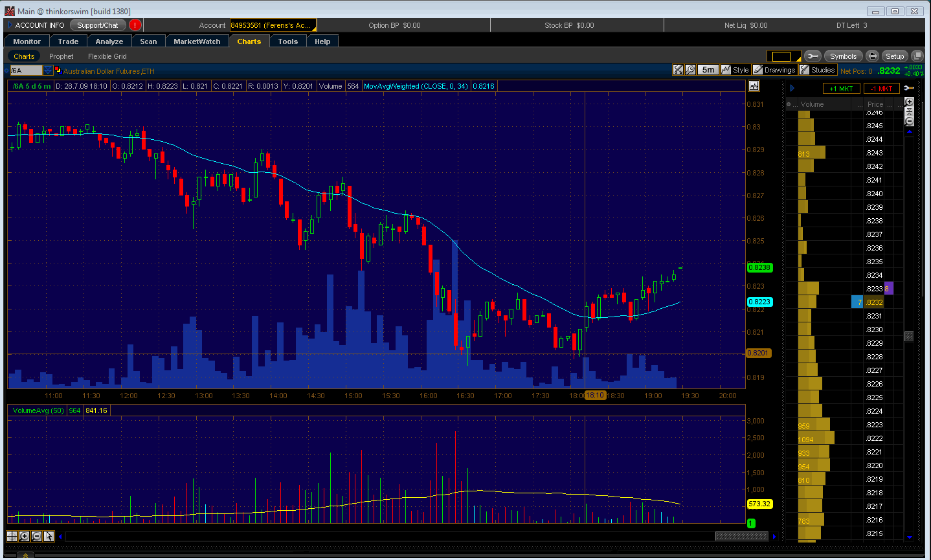This screenshot has width=931, height=560.
Task: Click the gray dot in ladder header
Action: [789, 104]
